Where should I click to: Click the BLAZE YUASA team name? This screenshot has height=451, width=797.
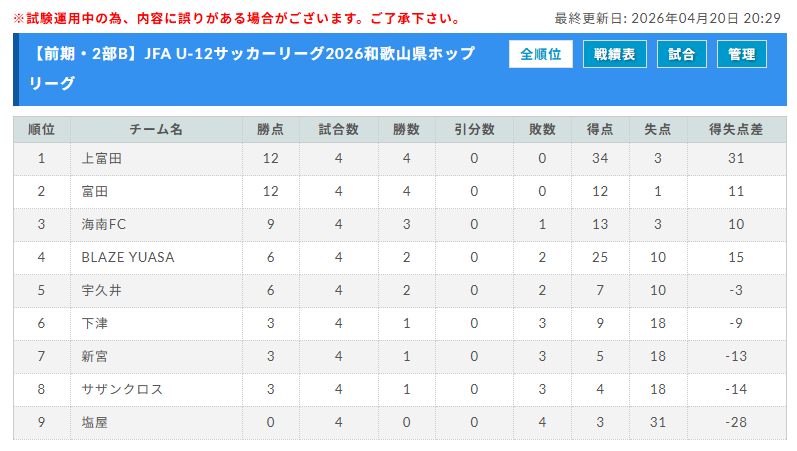point(128,257)
